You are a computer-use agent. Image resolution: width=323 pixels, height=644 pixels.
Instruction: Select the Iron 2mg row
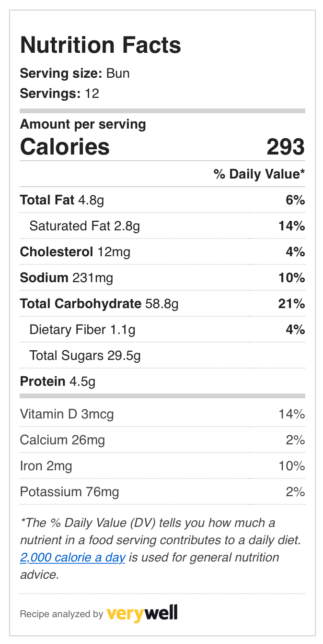click(x=162, y=465)
